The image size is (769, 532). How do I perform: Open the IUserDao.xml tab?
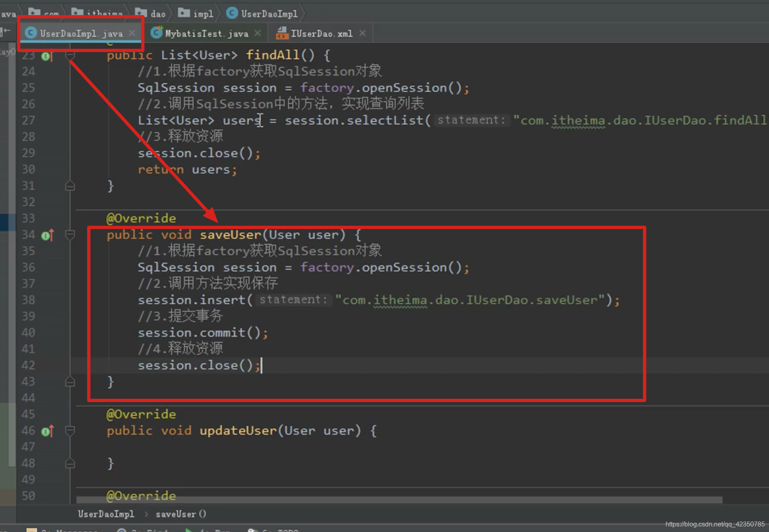321,33
